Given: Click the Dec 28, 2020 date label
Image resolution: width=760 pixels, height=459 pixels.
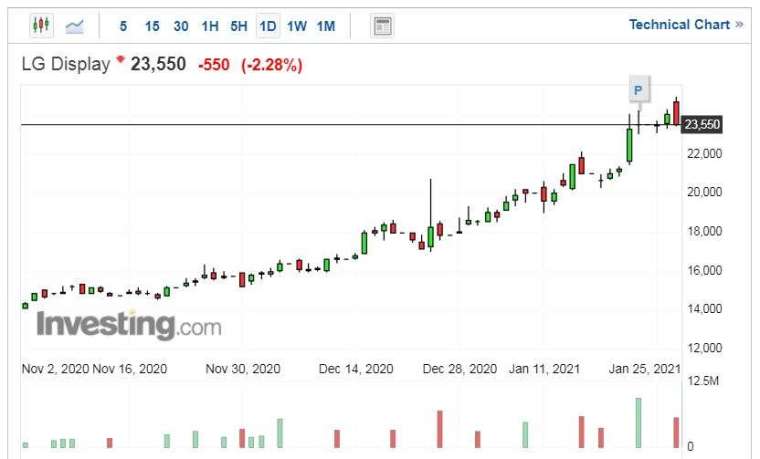Looking at the screenshot, I should pos(459,369).
